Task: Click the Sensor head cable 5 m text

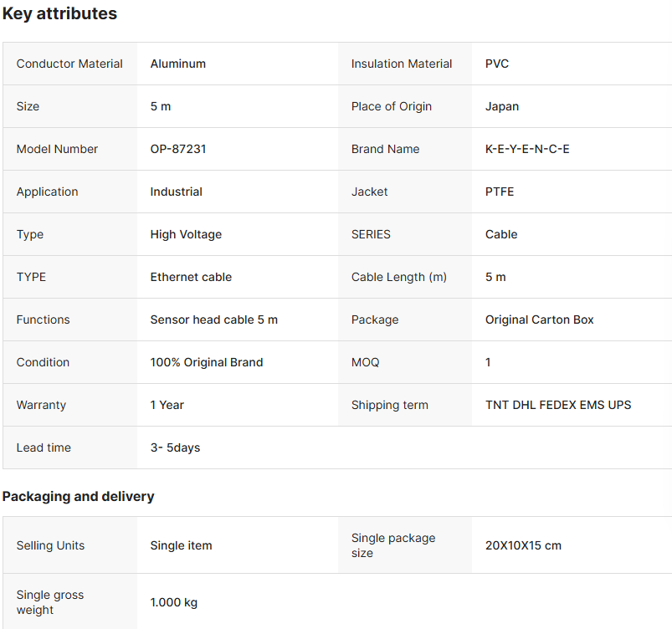Action: pyautogui.click(x=214, y=320)
